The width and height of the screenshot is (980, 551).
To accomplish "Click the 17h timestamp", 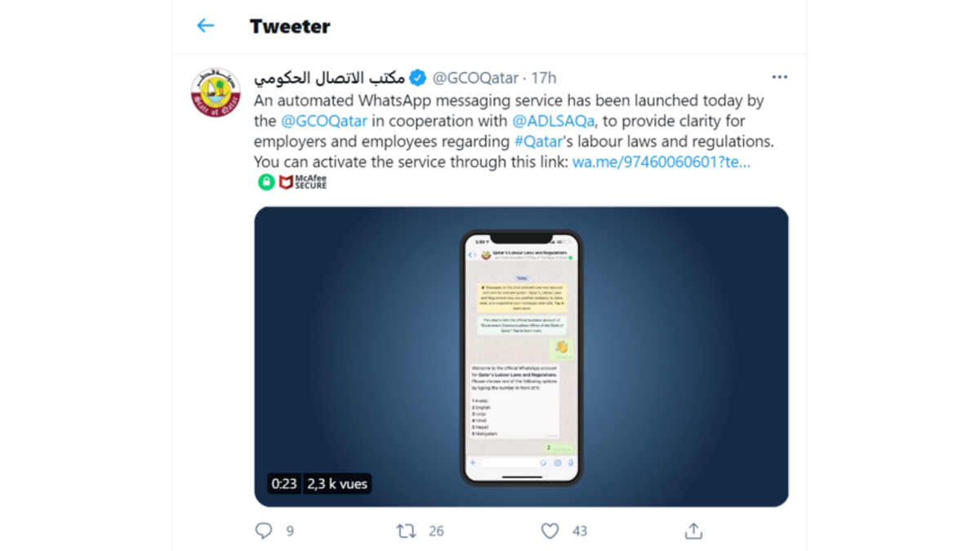I will [x=544, y=78].
